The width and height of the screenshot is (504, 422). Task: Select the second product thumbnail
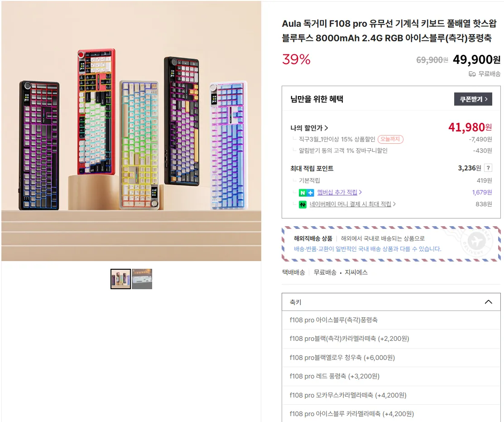pos(142,279)
